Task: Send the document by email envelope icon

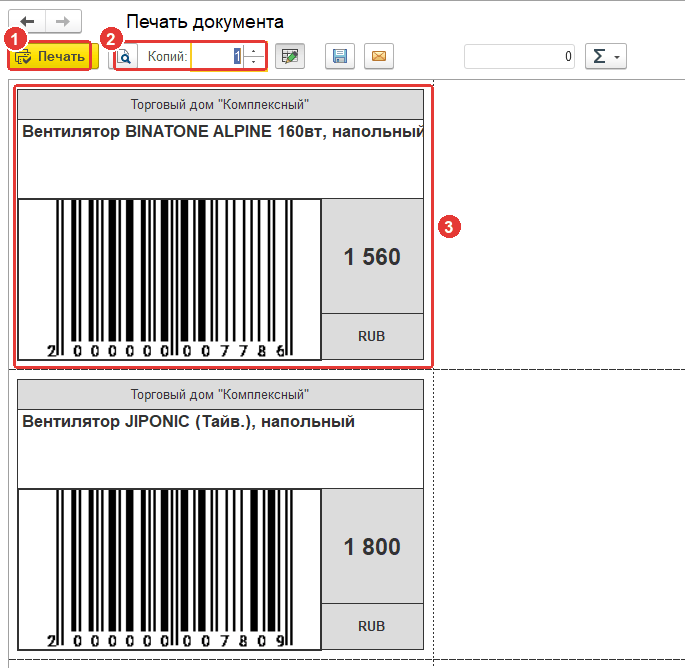Action: tap(379, 56)
